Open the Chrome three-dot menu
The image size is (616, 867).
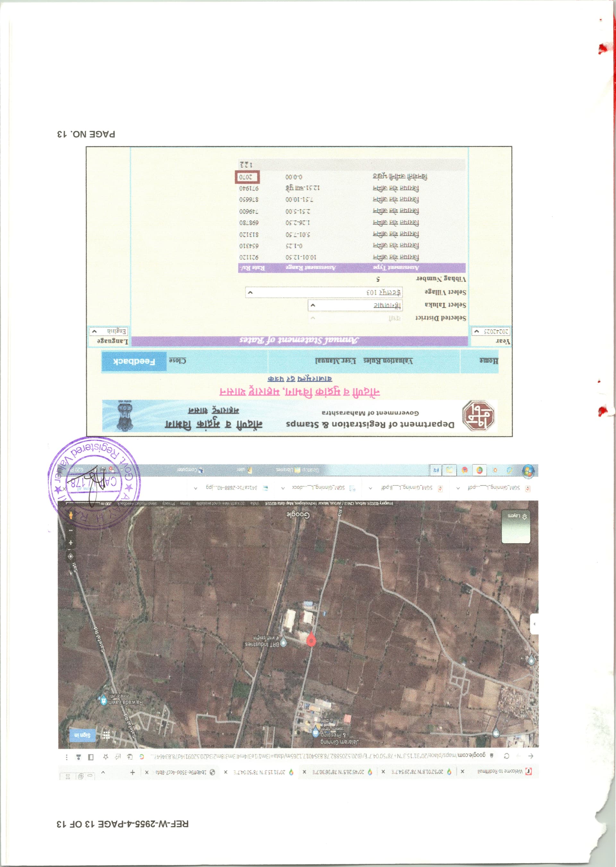tap(67, 757)
